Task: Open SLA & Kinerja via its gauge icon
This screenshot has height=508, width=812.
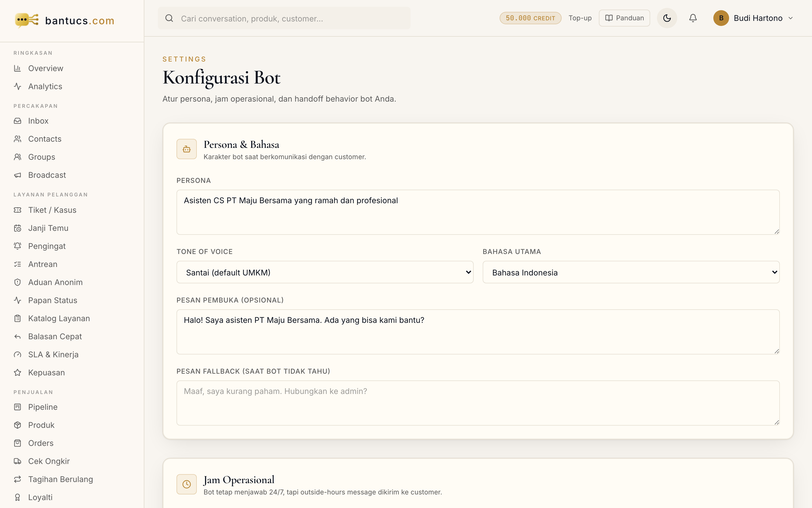Action: 17,355
